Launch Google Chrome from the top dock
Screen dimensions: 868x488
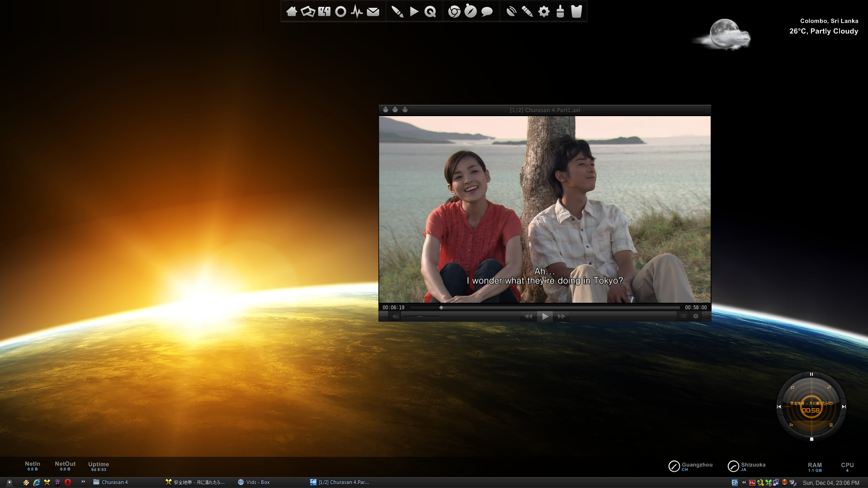click(x=454, y=12)
